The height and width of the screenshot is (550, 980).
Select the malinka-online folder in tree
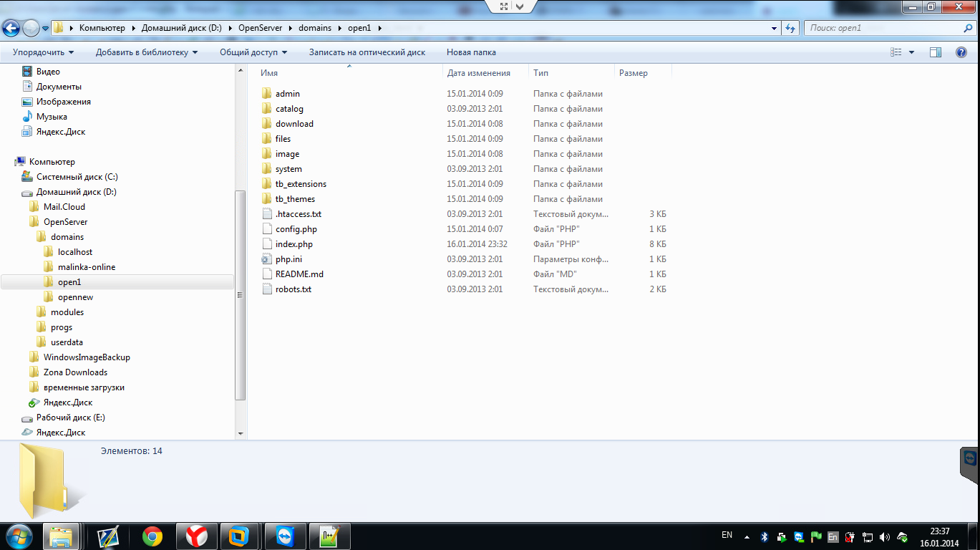point(86,267)
